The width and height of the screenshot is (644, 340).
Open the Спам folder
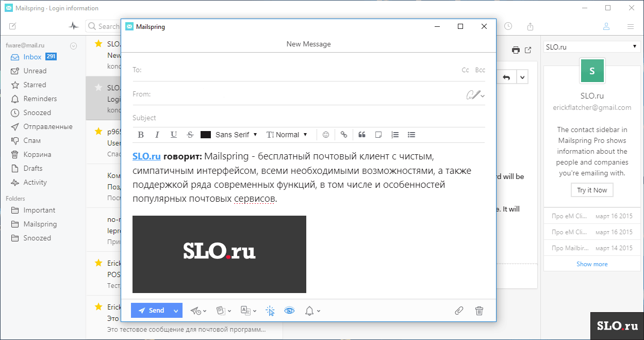pos(32,140)
